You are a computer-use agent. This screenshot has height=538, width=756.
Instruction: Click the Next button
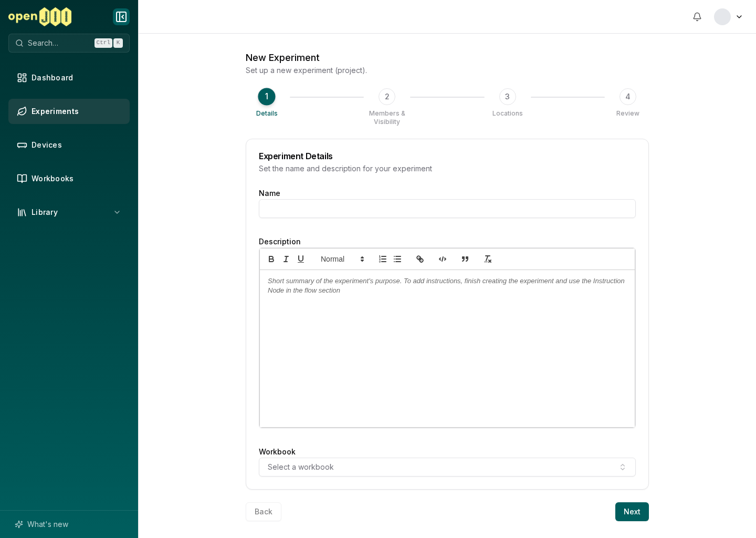[x=632, y=512]
